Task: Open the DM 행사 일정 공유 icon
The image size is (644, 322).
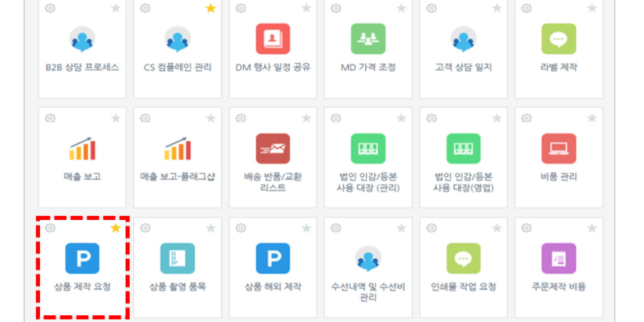Action: coord(273,39)
